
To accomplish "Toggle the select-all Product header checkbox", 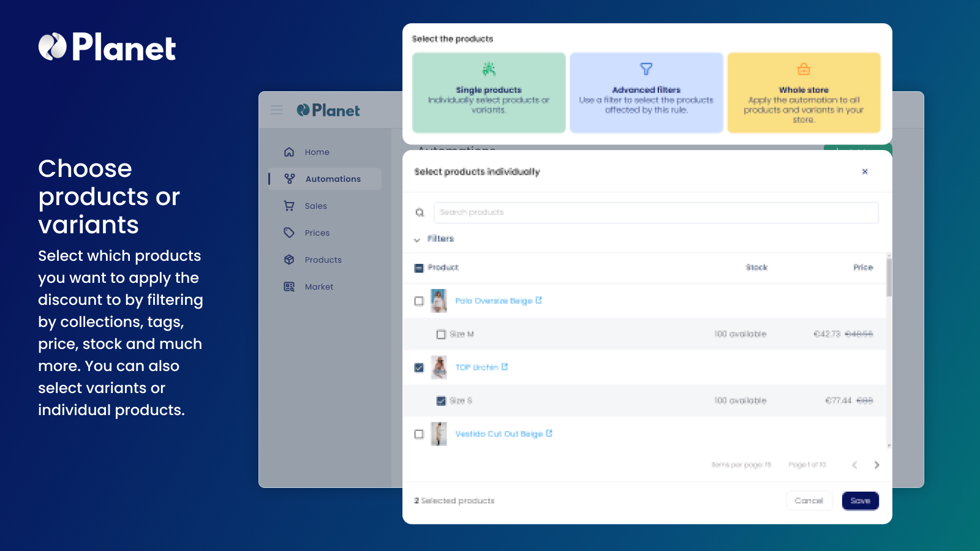I will (x=418, y=268).
